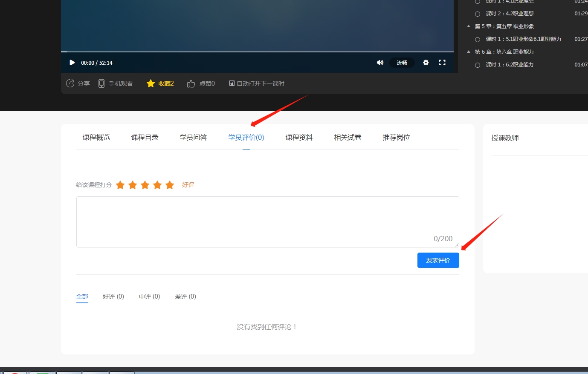588x374 pixels.
Task: Click the review comment text area
Action: (x=268, y=222)
